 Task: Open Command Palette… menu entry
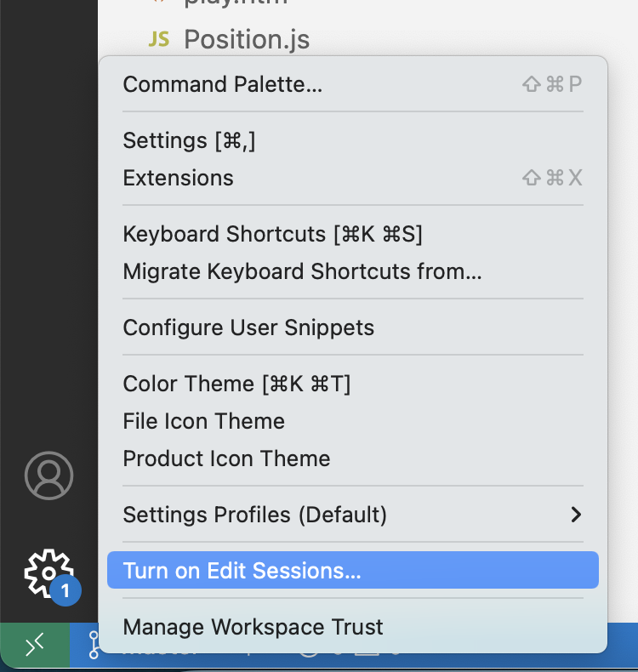pos(353,84)
